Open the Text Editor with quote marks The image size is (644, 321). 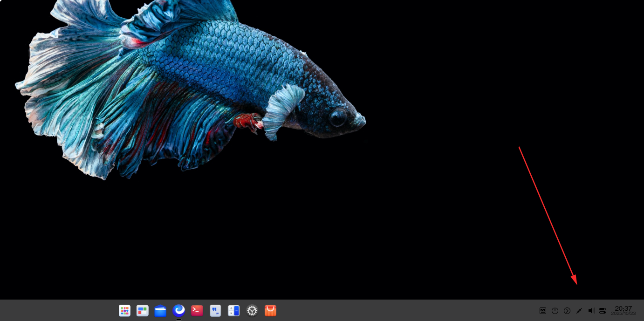(215, 311)
